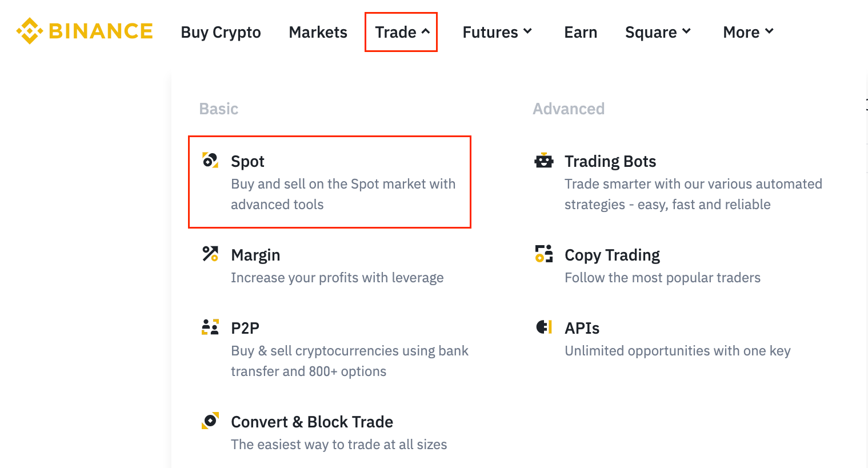The image size is (868, 468).
Task: Collapse the Trade dropdown menu
Action: tap(401, 32)
